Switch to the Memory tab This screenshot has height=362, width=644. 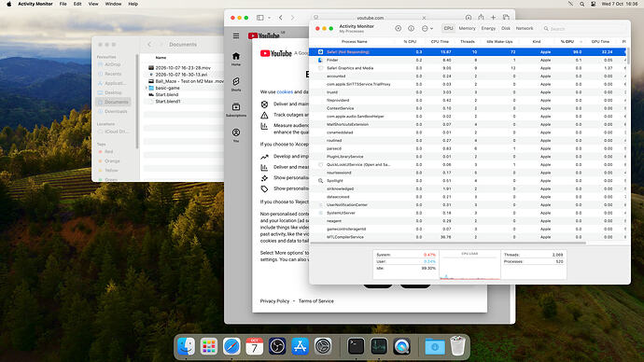pyautogui.click(x=467, y=28)
